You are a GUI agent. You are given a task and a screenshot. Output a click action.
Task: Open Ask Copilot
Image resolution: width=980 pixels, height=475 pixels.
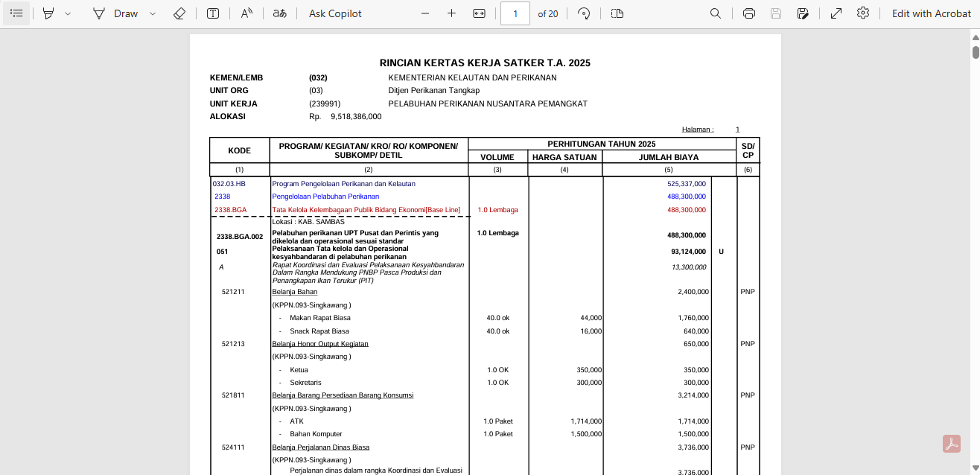click(335, 13)
